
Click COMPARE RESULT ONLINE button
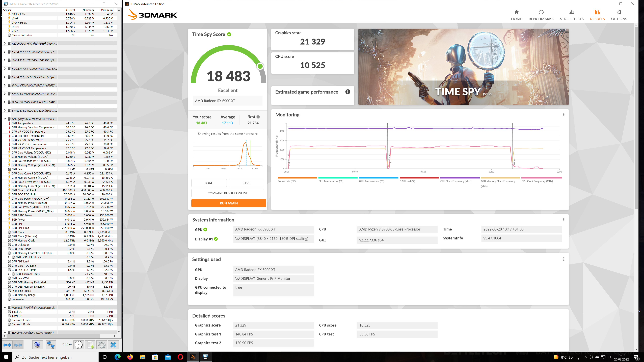point(228,193)
